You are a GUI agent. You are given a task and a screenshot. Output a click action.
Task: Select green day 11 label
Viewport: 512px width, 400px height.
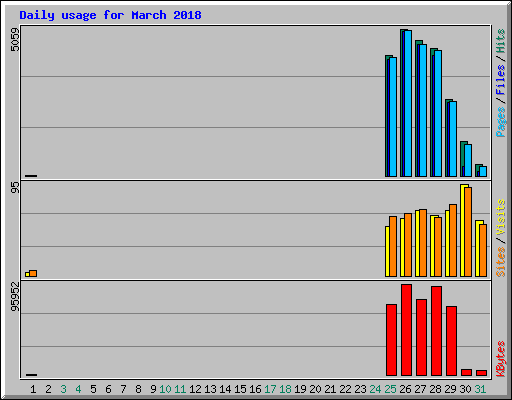click(180, 389)
